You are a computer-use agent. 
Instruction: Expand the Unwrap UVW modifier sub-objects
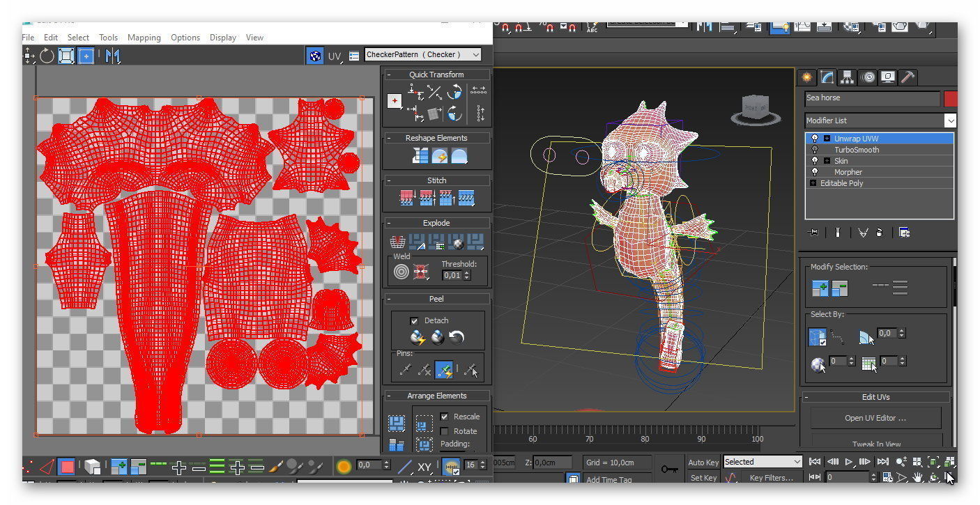point(827,139)
